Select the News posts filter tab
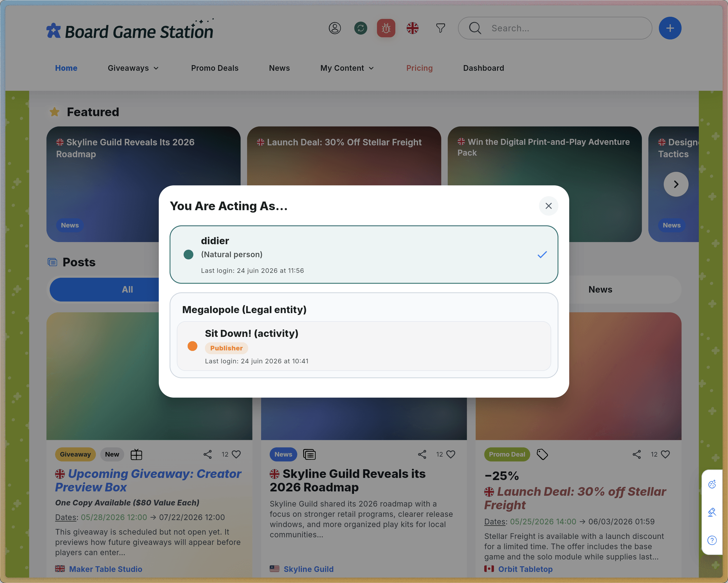The height and width of the screenshot is (583, 728). click(x=600, y=289)
